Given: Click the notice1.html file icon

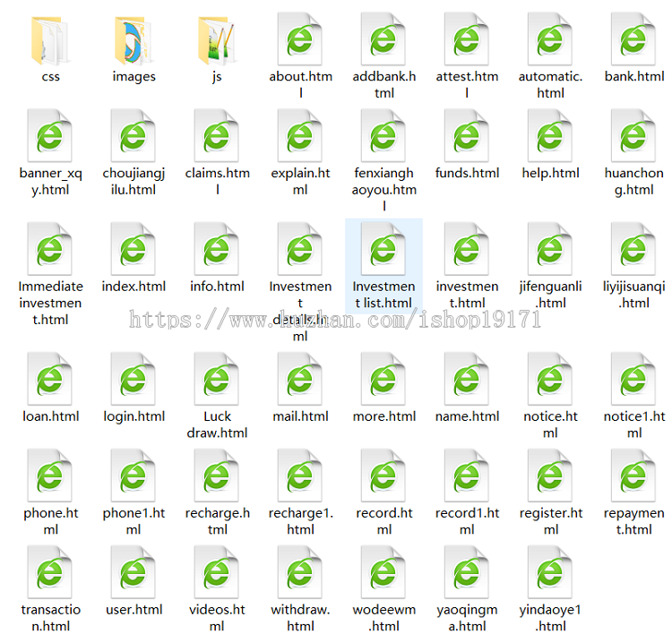Looking at the screenshot, I should [633, 379].
